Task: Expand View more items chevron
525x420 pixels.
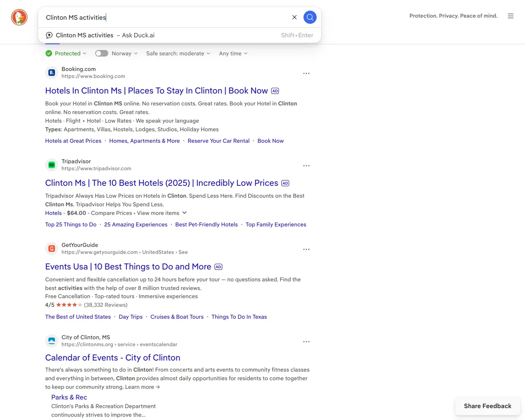Action: (x=185, y=213)
